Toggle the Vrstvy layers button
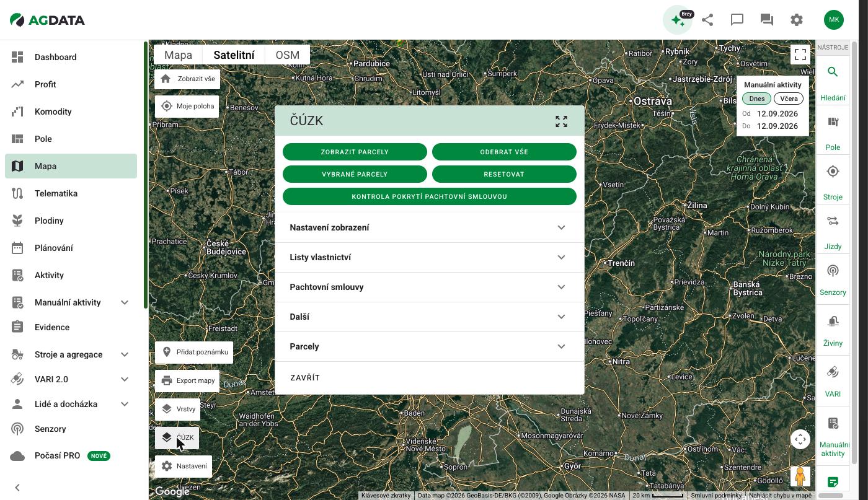The height and width of the screenshot is (500, 868). coord(177,409)
